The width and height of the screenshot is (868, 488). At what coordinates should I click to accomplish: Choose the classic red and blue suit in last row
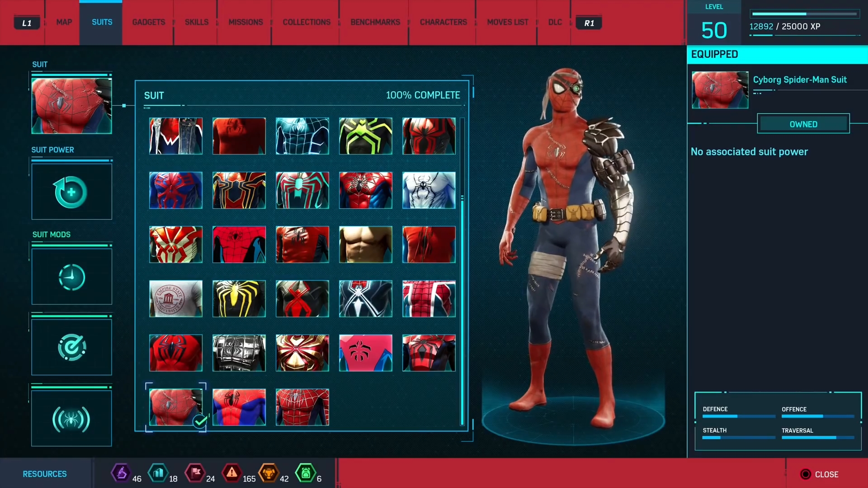(x=239, y=407)
